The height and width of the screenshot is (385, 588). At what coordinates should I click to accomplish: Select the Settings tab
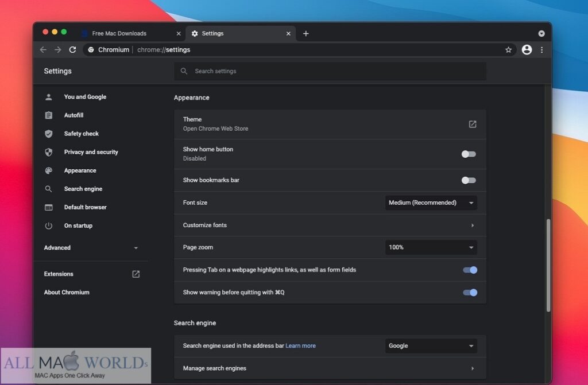[x=241, y=33]
